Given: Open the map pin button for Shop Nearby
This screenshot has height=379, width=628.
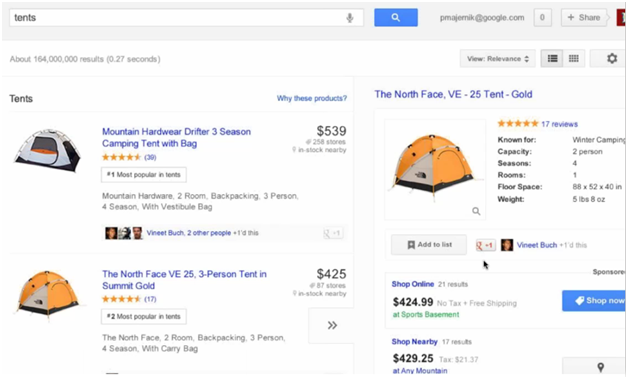Looking at the screenshot, I should [x=600, y=366].
